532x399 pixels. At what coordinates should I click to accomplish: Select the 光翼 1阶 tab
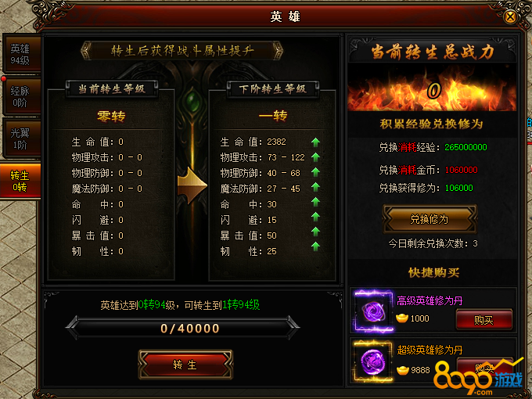coord(20,138)
